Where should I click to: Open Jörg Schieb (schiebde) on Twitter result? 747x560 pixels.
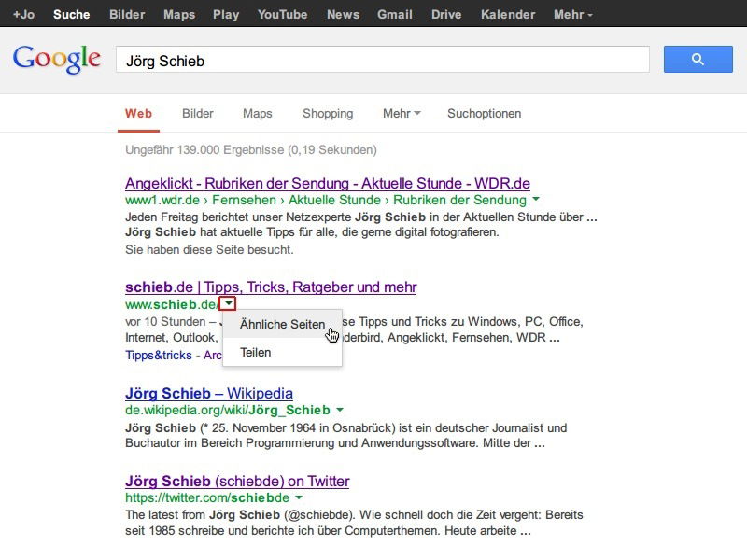237,481
